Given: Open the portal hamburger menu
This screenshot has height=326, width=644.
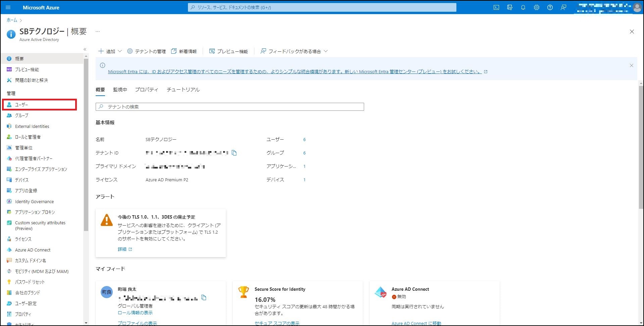Looking at the screenshot, I should (x=8, y=7).
